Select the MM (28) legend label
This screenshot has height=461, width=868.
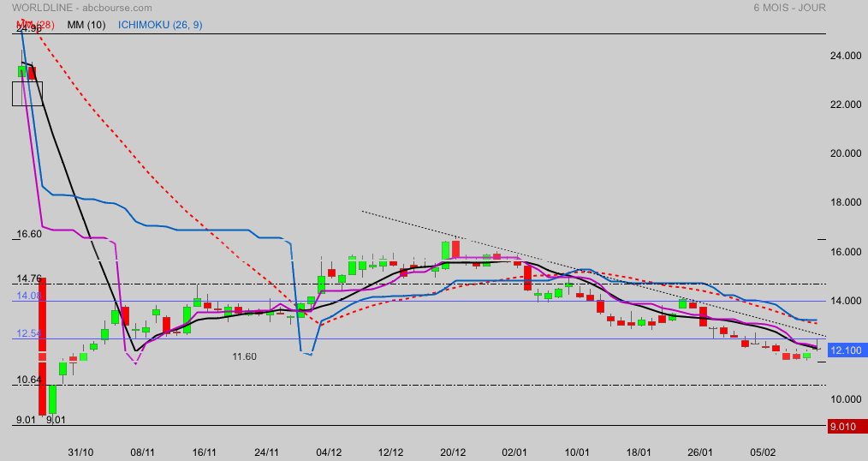35,25
